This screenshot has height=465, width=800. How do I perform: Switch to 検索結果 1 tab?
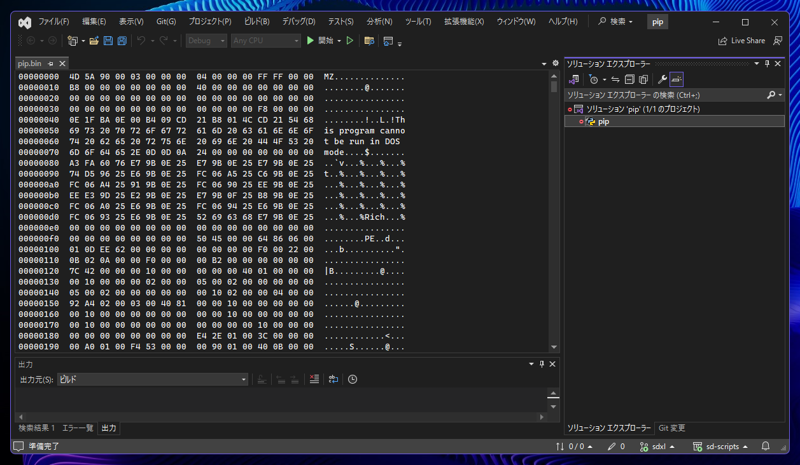(37, 428)
